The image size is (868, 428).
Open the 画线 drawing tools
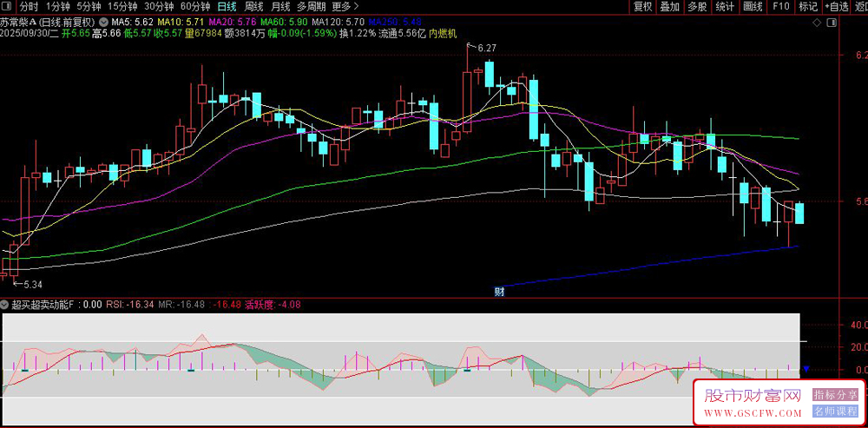pyautogui.click(x=753, y=6)
